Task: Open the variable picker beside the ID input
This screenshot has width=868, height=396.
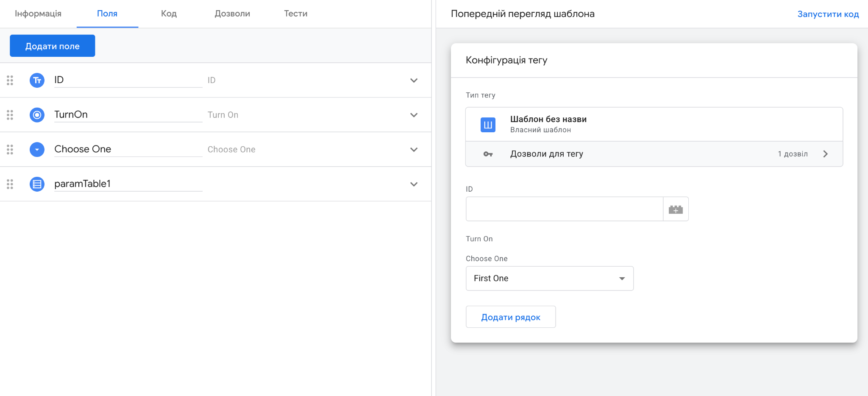Action: [x=676, y=209]
